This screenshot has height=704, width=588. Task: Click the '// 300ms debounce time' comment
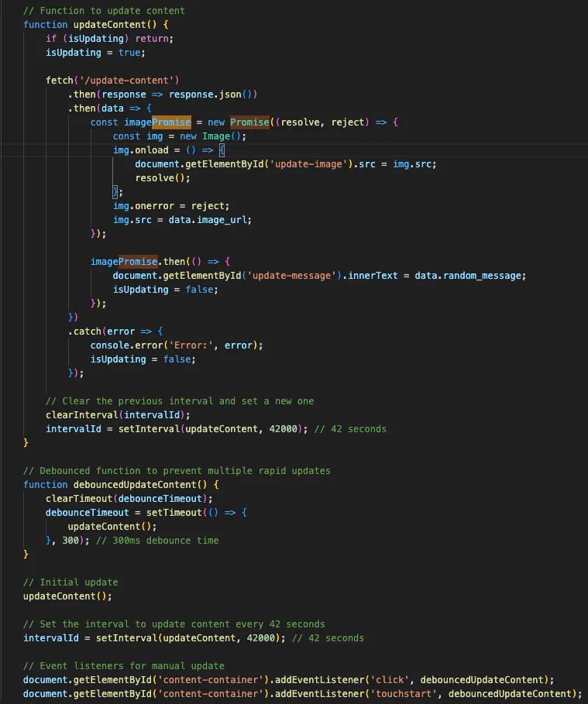[x=157, y=539]
